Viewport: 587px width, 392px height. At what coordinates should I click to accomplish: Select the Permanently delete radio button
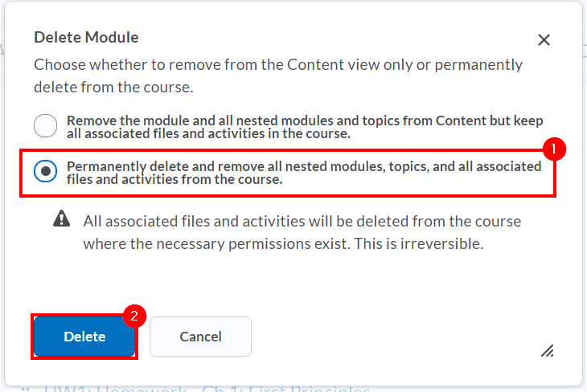(46, 172)
